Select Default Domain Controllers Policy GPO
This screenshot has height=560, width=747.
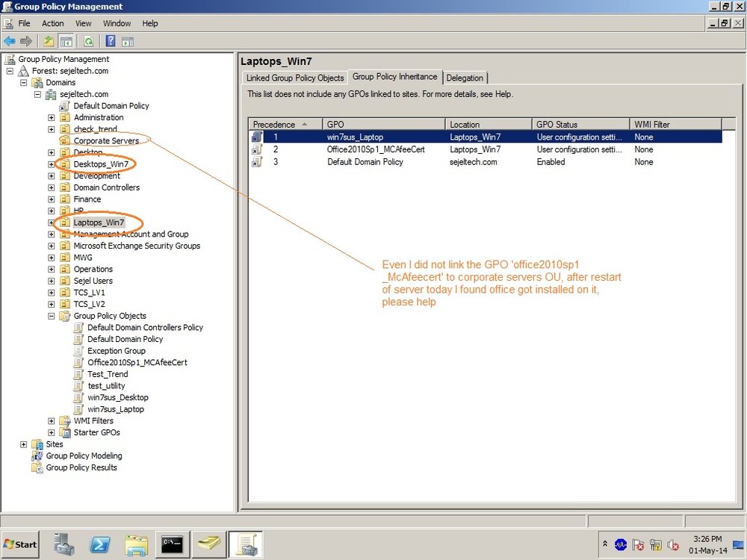[145, 328]
